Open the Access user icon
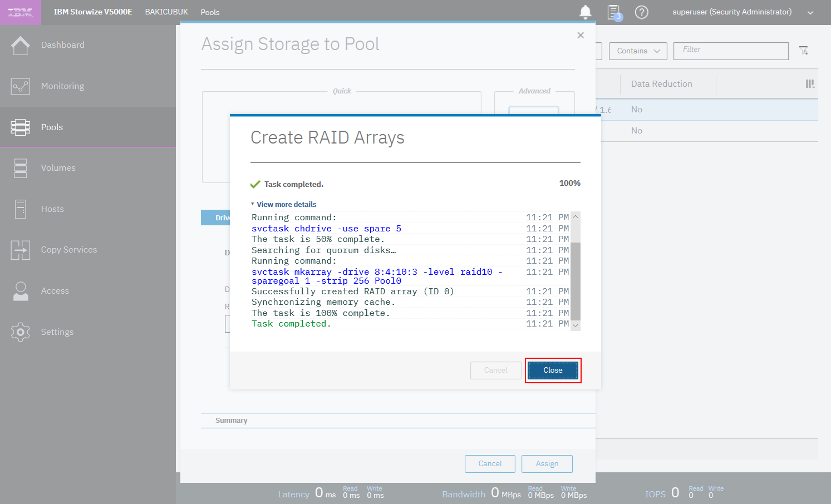The width and height of the screenshot is (831, 504). [21, 291]
